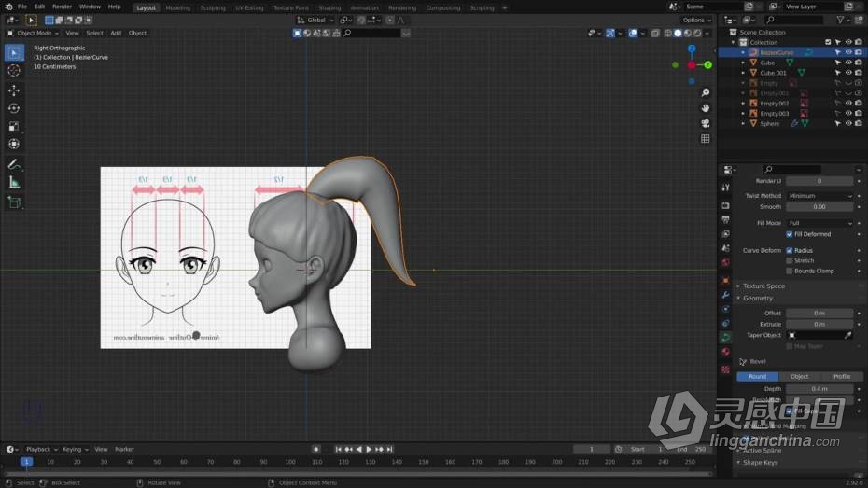Open the Output properties tab icon
Image resolution: width=868 pixels, height=488 pixels.
pos(726,219)
